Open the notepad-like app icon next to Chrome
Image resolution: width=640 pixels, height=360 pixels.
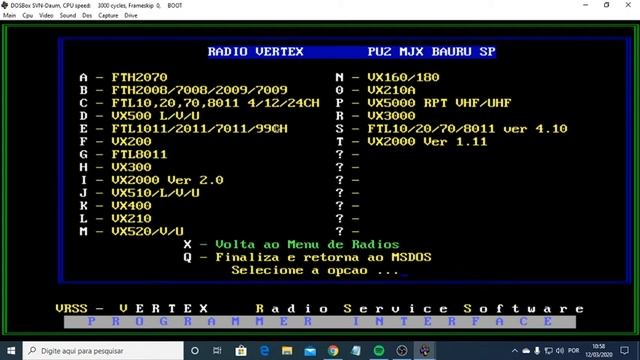coord(356,351)
